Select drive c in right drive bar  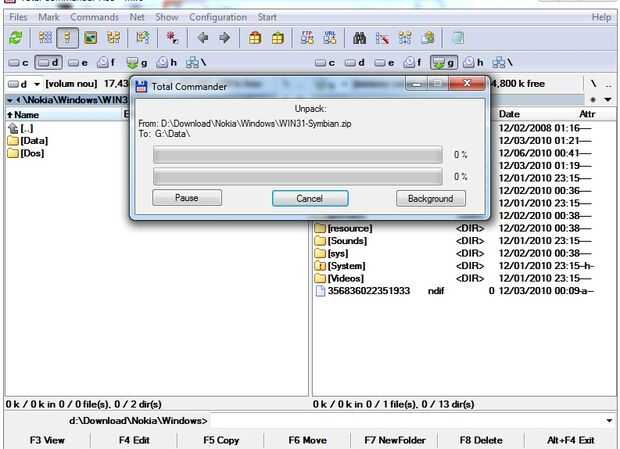325,62
